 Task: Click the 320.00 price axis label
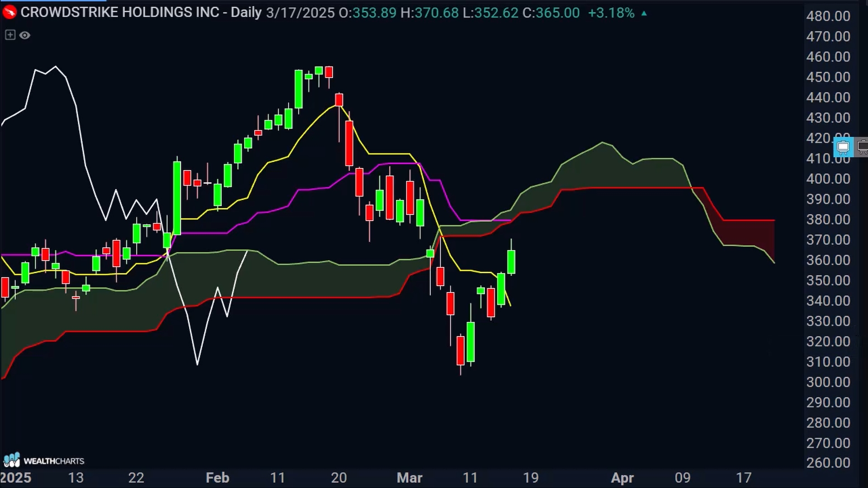(828, 342)
